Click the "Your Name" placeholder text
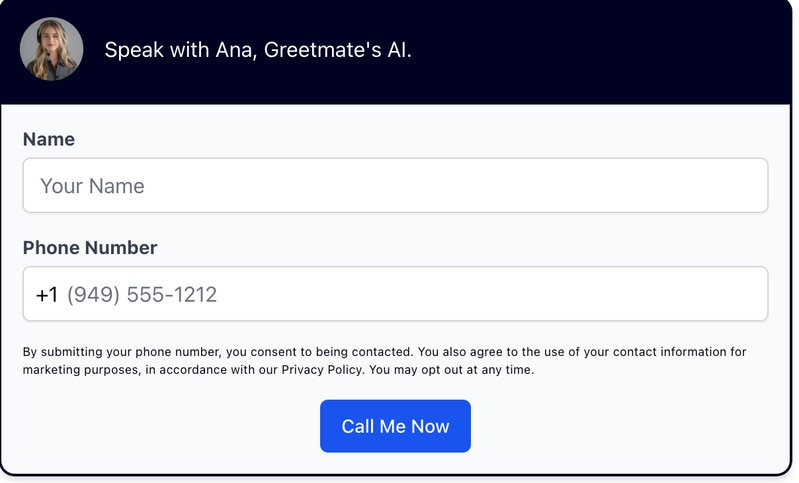The height and width of the screenshot is (483, 799). [92, 186]
